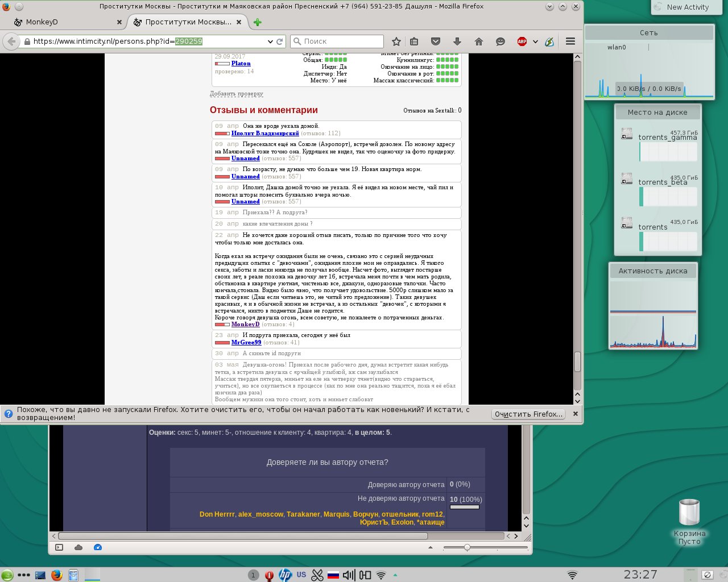
Task: Open the Firefox downloads arrow icon
Action: coord(457,41)
